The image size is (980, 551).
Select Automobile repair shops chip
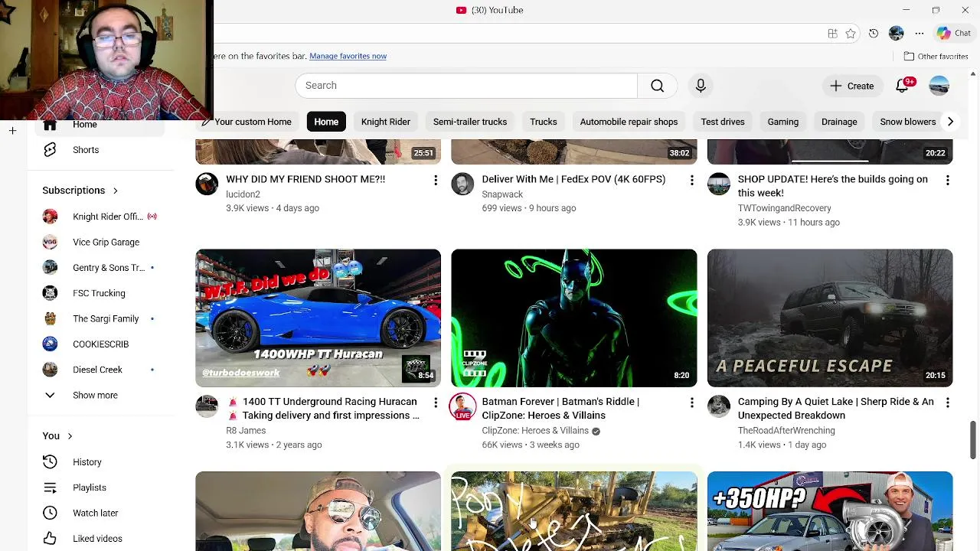pos(629,122)
